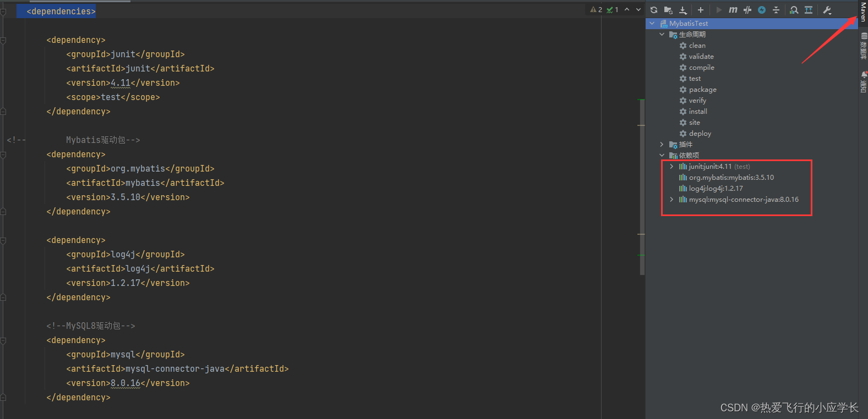Click <scope>test</scope> line
The image size is (868, 419).
tap(113, 97)
